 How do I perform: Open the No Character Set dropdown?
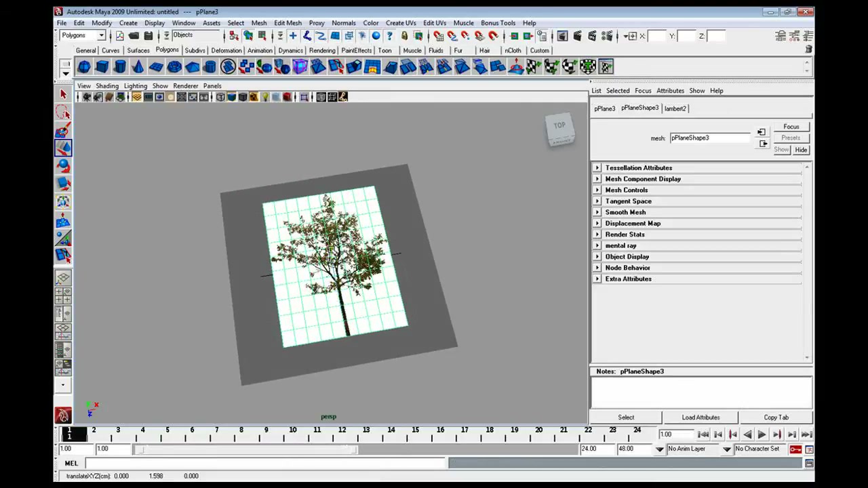coord(727,449)
